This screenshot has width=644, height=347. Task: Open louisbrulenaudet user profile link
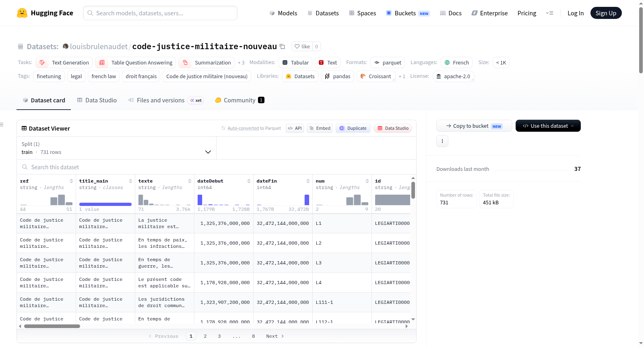[x=99, y=46]
